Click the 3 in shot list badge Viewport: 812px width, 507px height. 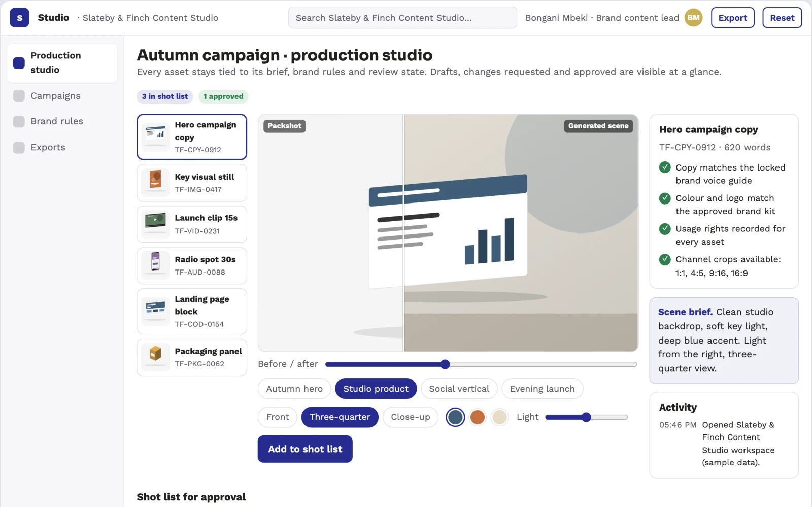point(165,96)
